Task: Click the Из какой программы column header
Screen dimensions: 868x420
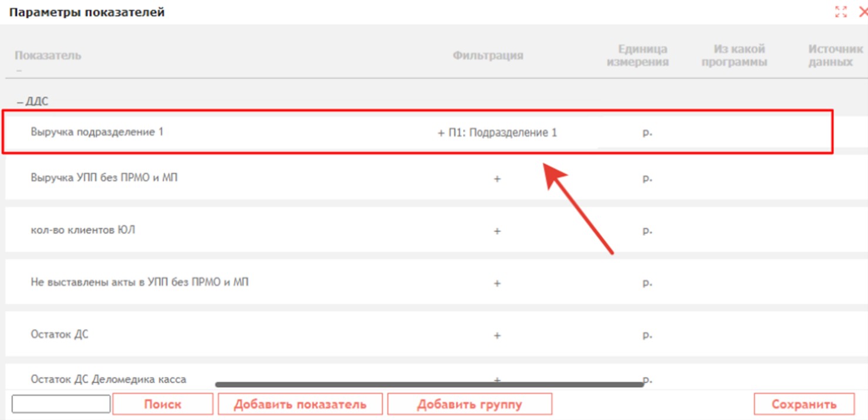Action: tap(734, 56)
